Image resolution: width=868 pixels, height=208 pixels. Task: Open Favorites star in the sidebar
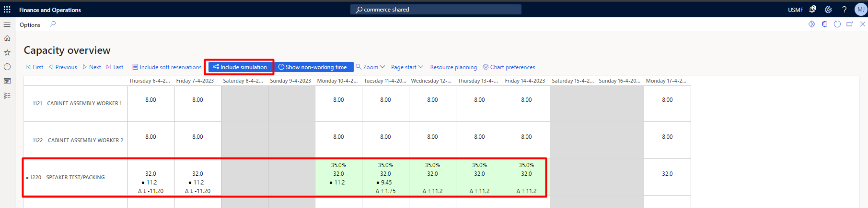click(x=7, y=53)
